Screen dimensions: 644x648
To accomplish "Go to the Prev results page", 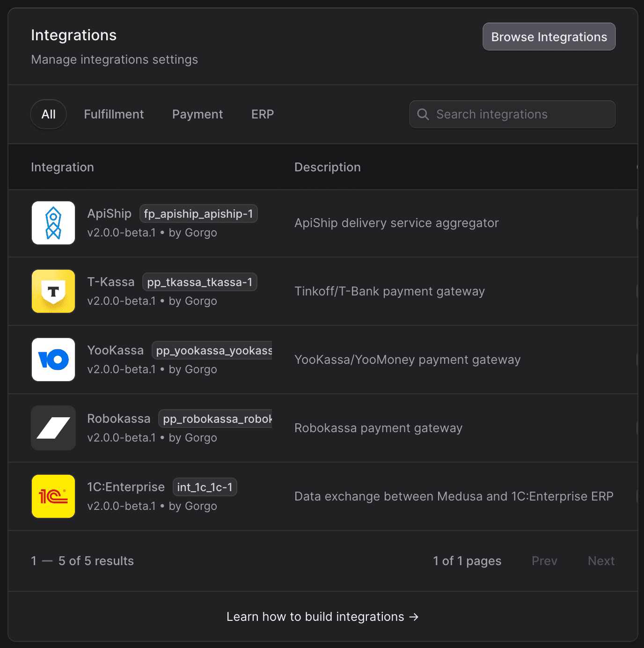I will pos(544,561).
